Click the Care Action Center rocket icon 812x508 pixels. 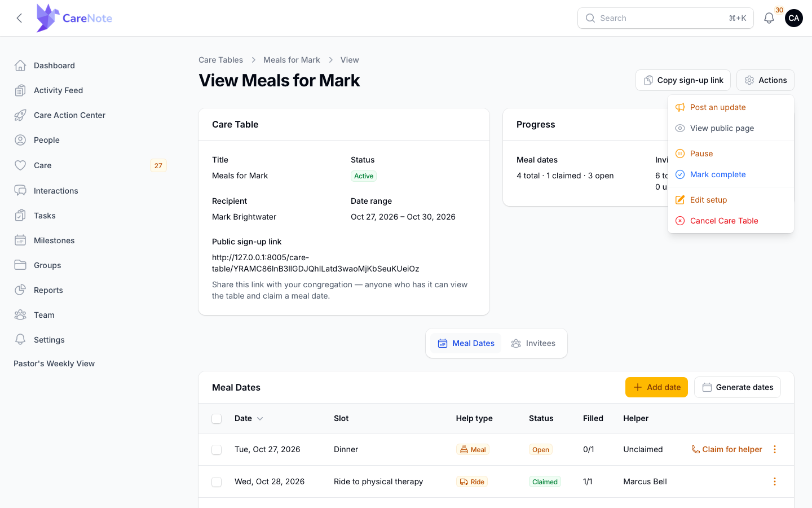tap(20, 115)
